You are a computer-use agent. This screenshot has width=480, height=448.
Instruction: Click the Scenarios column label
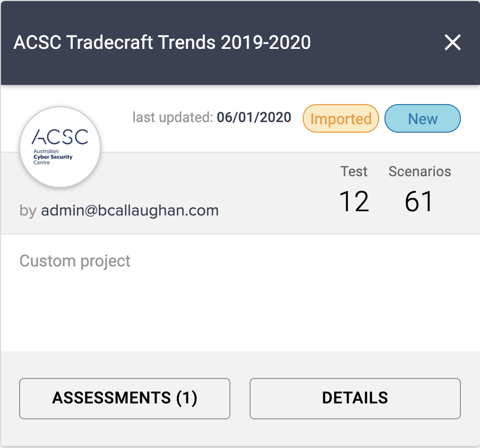click(x=419, y=171)
